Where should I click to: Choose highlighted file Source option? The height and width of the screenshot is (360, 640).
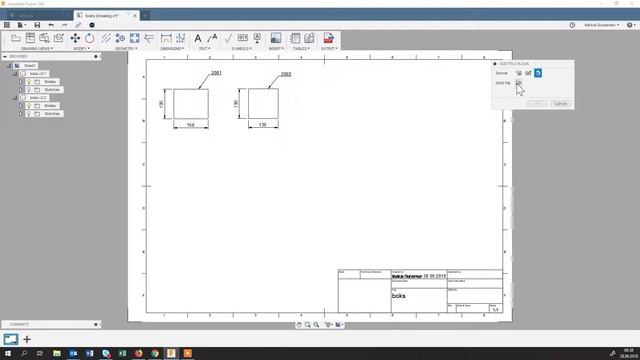click(x=538, y=73)
